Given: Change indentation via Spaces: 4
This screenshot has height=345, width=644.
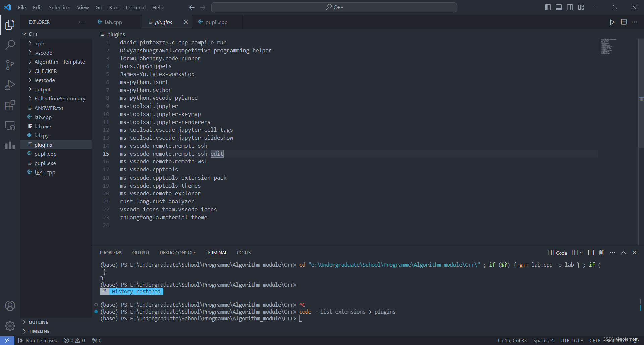Looking at the screenshot, I should pyautogui.click(x=543, y=340).
